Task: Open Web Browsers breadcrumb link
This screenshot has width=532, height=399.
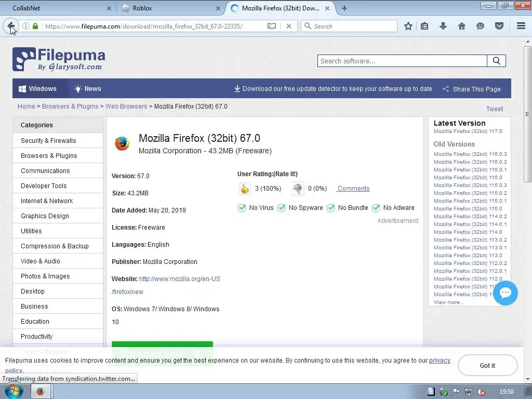Action: coord(126,106)
